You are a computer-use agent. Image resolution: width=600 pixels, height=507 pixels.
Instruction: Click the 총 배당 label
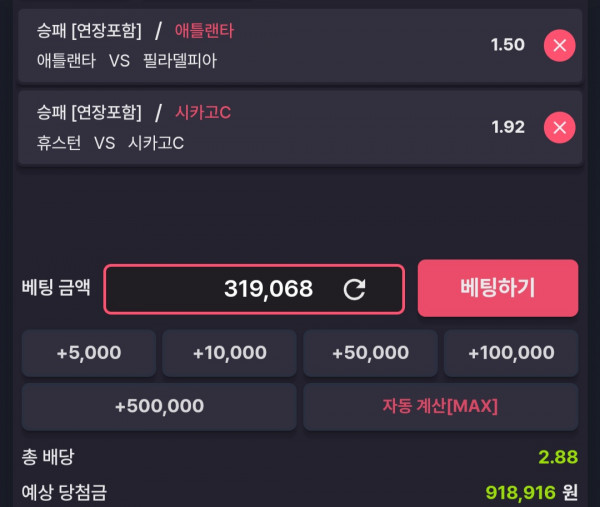(x=48, y=457)
